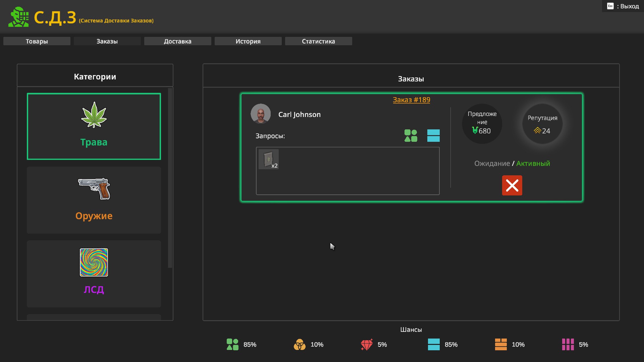This screenshot has height=362, width=644.
Task: Click the green shapes icon in order card
Action: [x=411, y=136]
